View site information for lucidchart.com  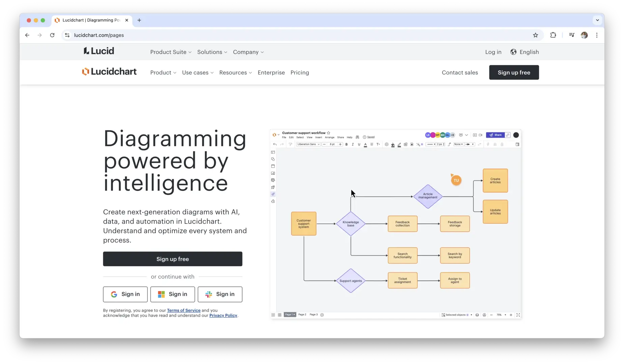point(67,35)
